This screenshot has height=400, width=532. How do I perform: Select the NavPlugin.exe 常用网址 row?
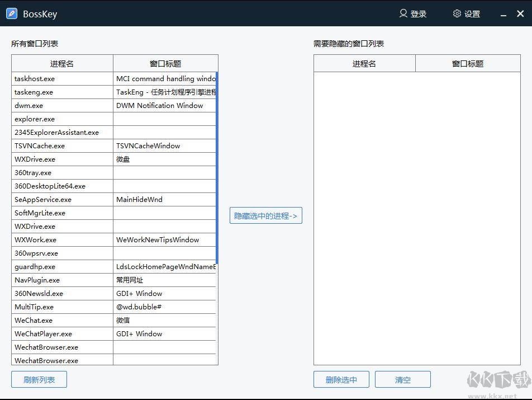[x=61, y=280]
